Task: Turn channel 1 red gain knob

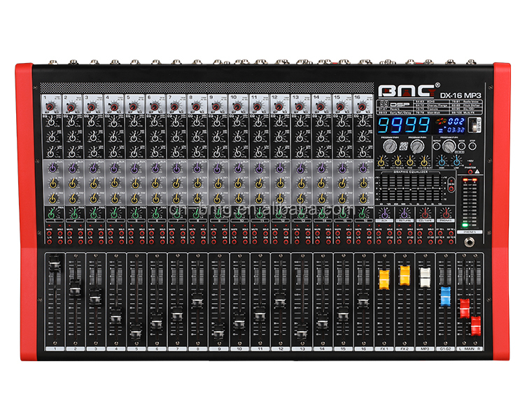Action: tap(50, 107)
